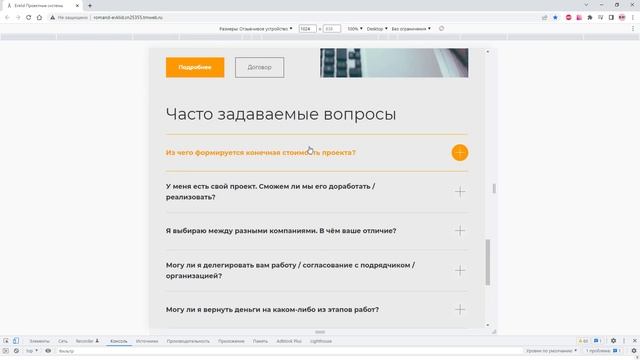Open the reading list icon
Viewport: 640px width, 360px height.
(600, 18)
